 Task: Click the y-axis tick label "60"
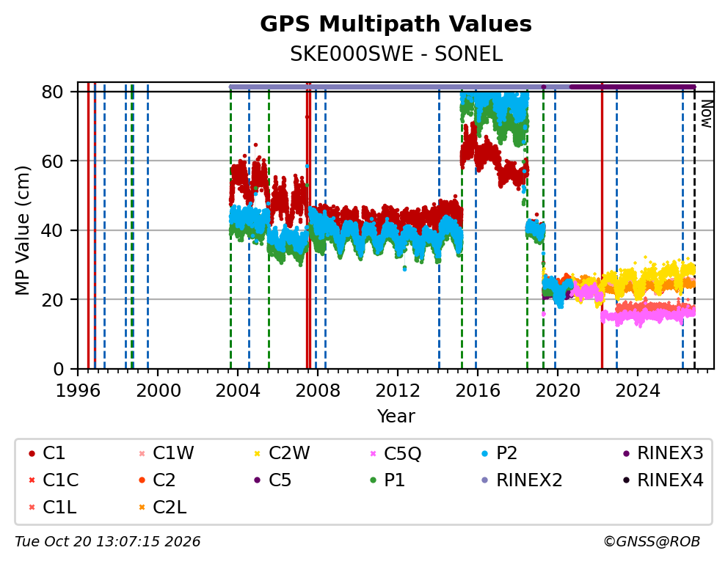[52, 161]
